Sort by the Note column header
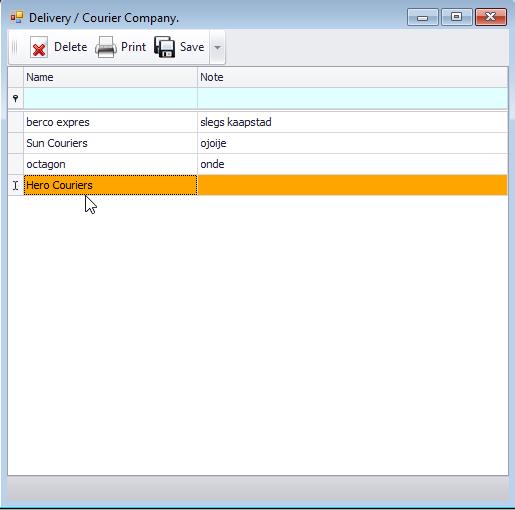515x510 pixels. [x=353, y=77]
